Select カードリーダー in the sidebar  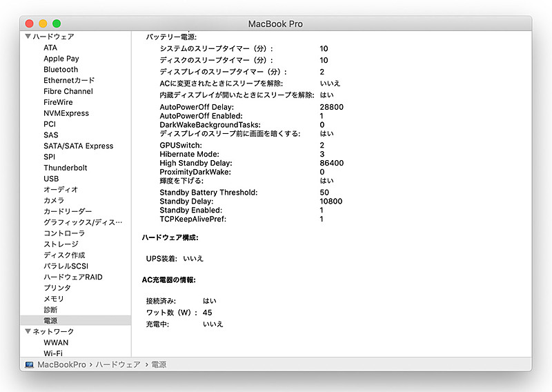click(x=68, y=211)
